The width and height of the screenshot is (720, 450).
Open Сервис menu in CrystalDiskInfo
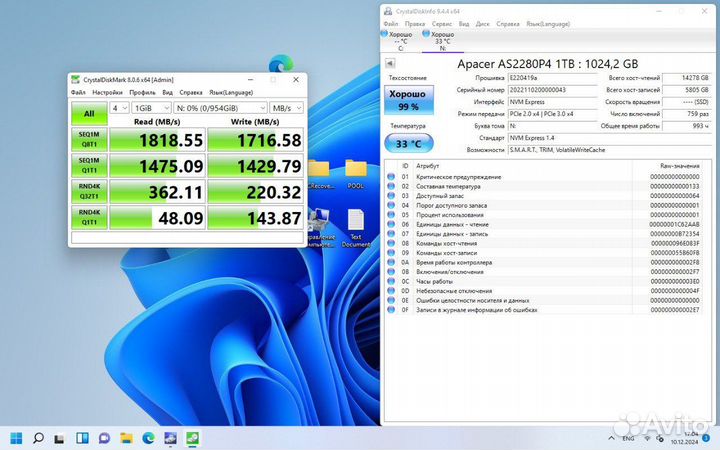click(442, 24)
